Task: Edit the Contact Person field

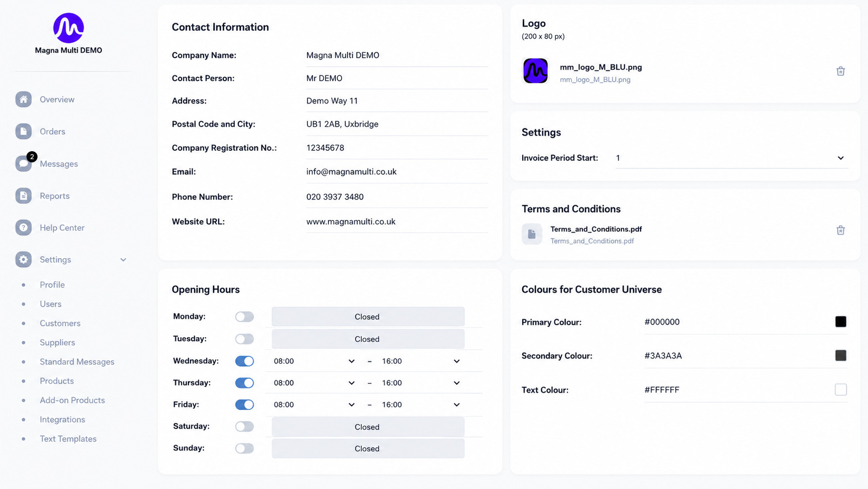Action: coord(397,78)
